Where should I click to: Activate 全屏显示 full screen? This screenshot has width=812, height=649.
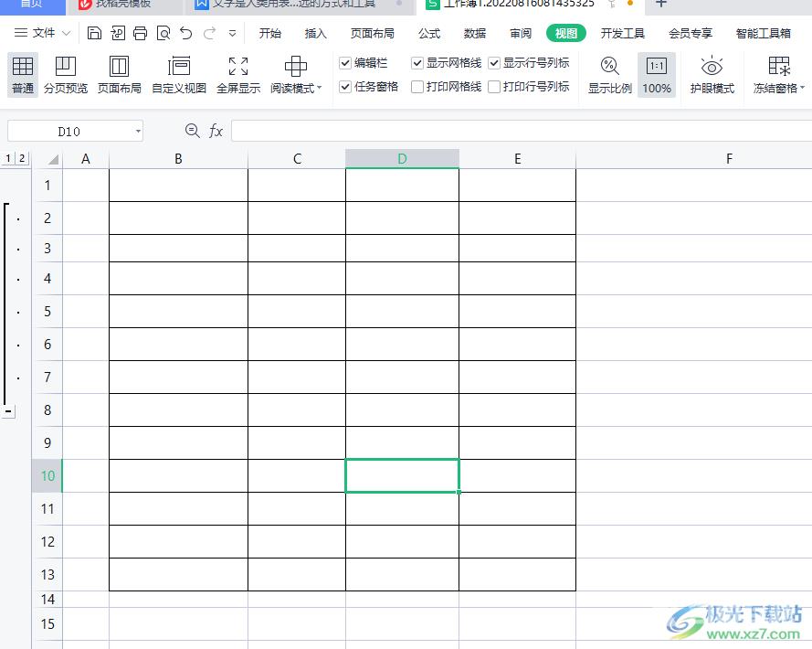click(x=238, y=75)
